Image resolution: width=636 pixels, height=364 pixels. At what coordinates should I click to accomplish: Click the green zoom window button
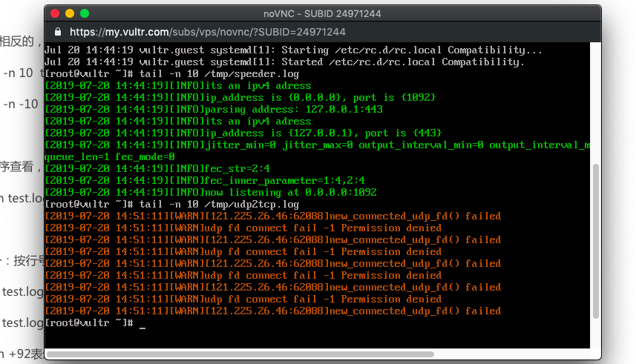(x=85, y=14)
